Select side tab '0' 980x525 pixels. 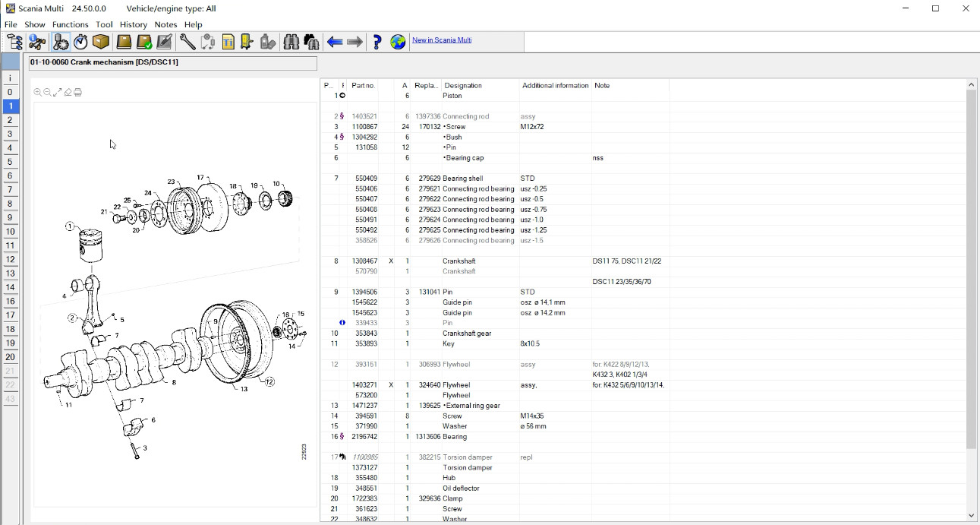[10, 92]
